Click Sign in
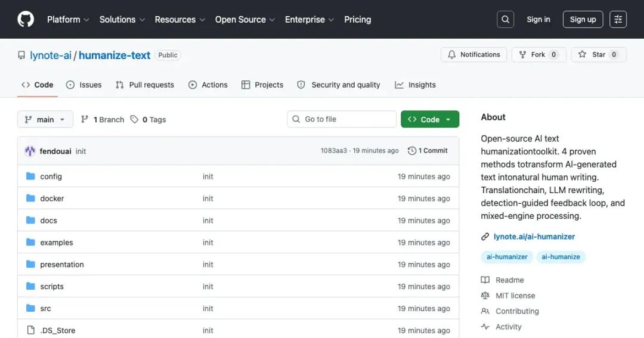The width and height of the screenshot is (644, 338). (538, 19)
